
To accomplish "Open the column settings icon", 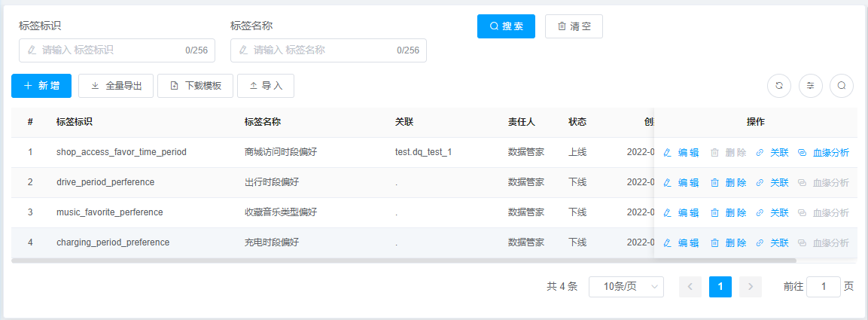I will pos(811,86).
